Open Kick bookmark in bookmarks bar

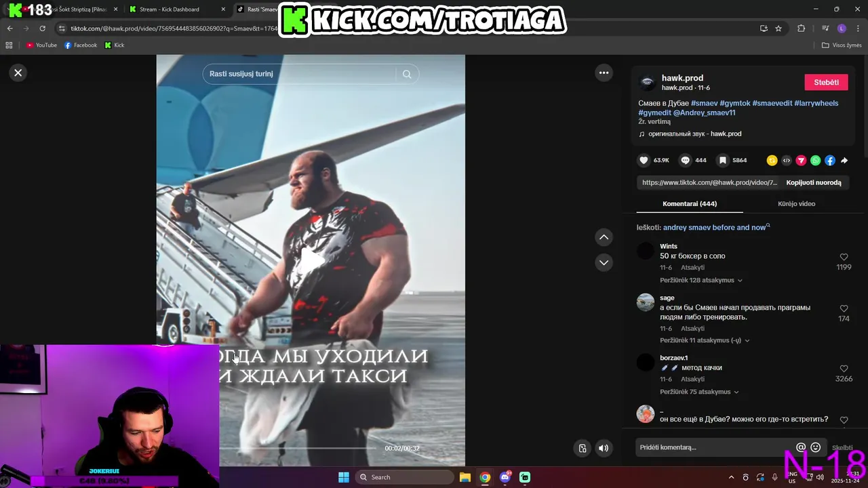point(115,45)
